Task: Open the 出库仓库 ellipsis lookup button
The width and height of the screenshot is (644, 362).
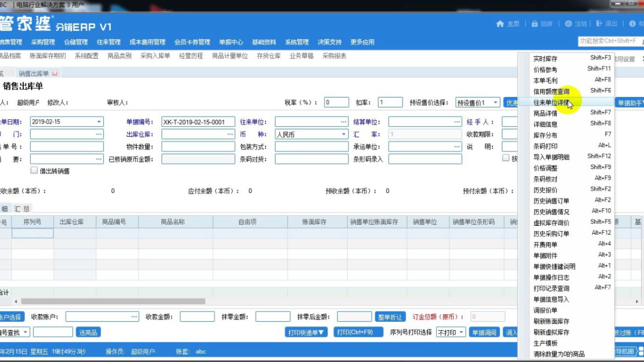Action: pos(230,134)
